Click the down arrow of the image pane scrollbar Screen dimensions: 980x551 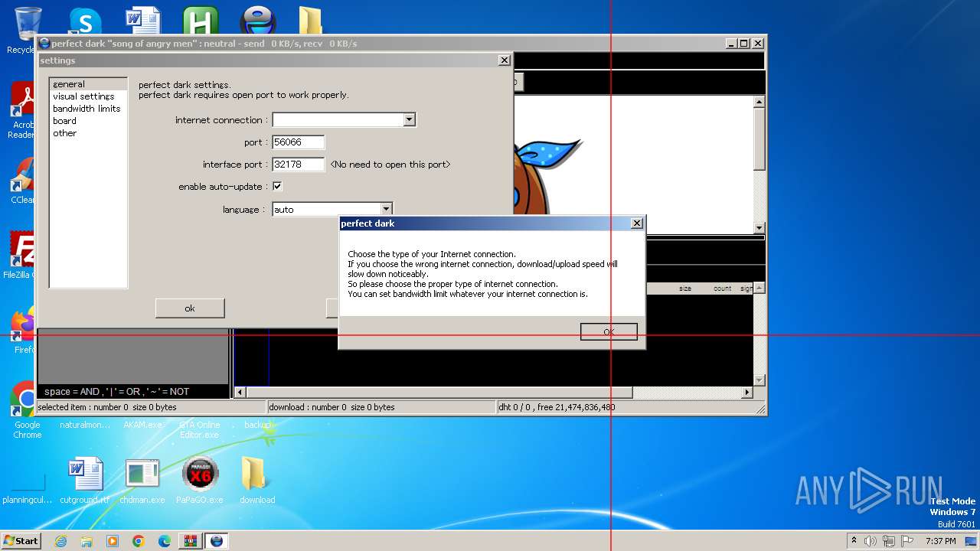[759, 227]
